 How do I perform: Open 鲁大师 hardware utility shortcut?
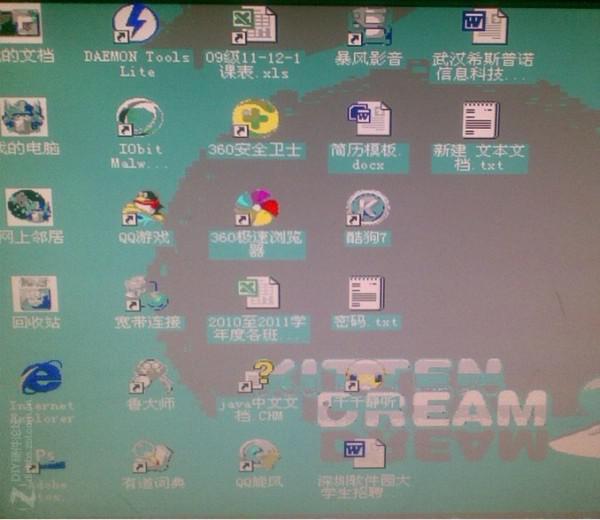pos(147,378)
